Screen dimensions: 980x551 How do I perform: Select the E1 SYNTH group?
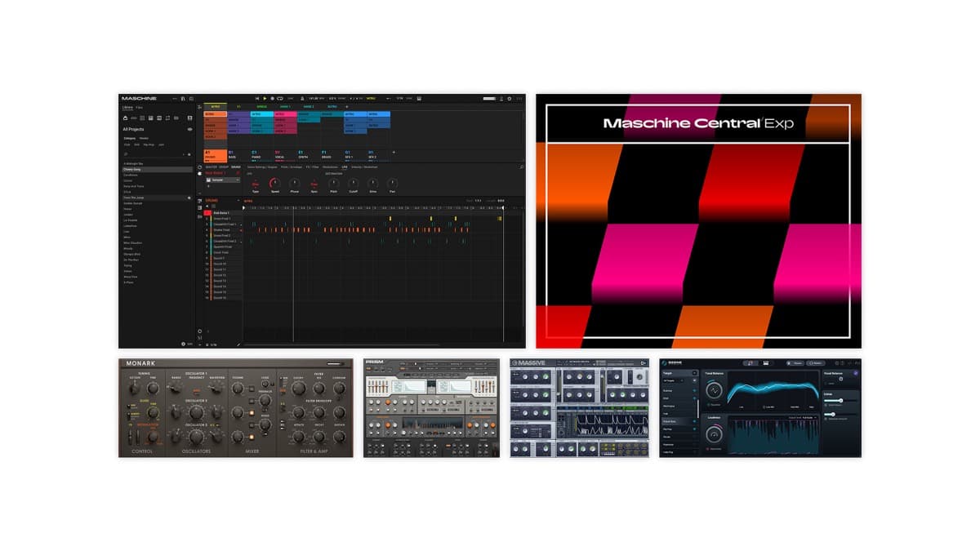pos(308,156)
